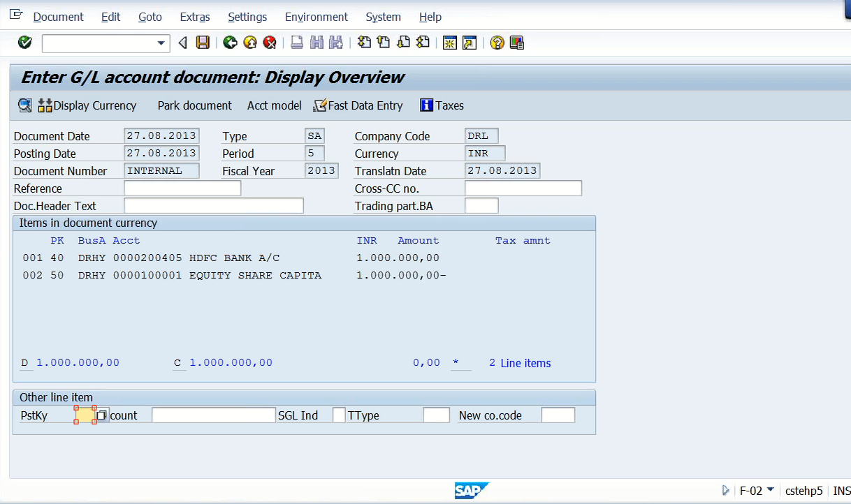
Task: Generate a shortcut icon
Action: pyautogui.click(x=470, y=43)
